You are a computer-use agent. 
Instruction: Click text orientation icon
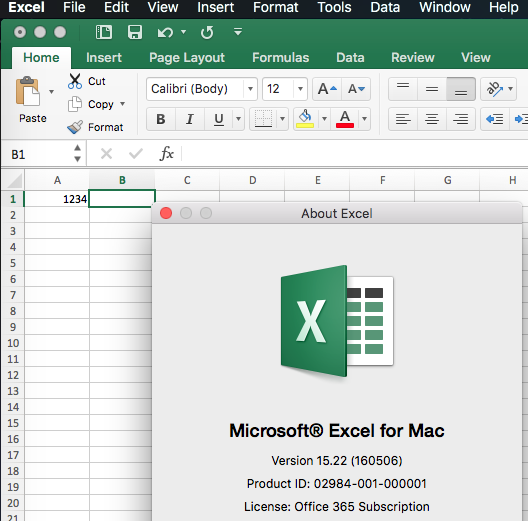(x=494, y=89)
